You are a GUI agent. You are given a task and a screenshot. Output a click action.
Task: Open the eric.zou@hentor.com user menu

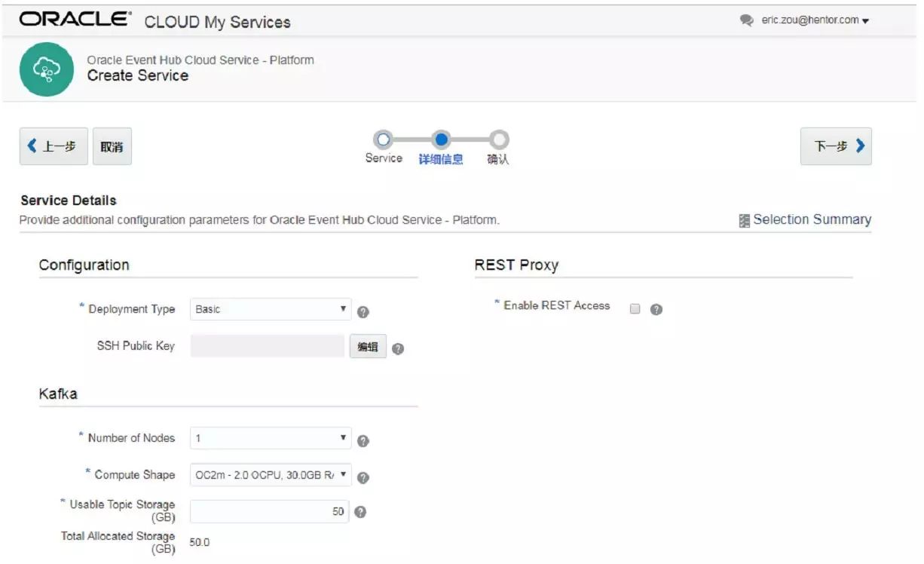point(815,20)
